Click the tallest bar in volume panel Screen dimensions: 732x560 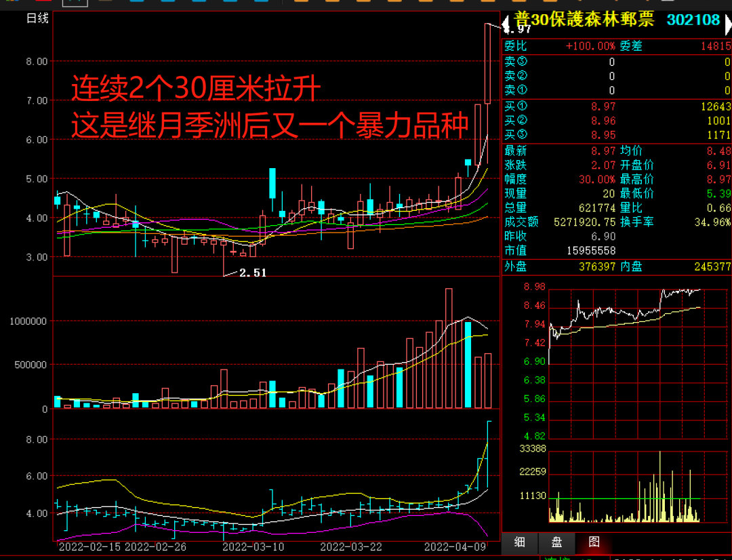pyautogui.click(x=449, y=348)
